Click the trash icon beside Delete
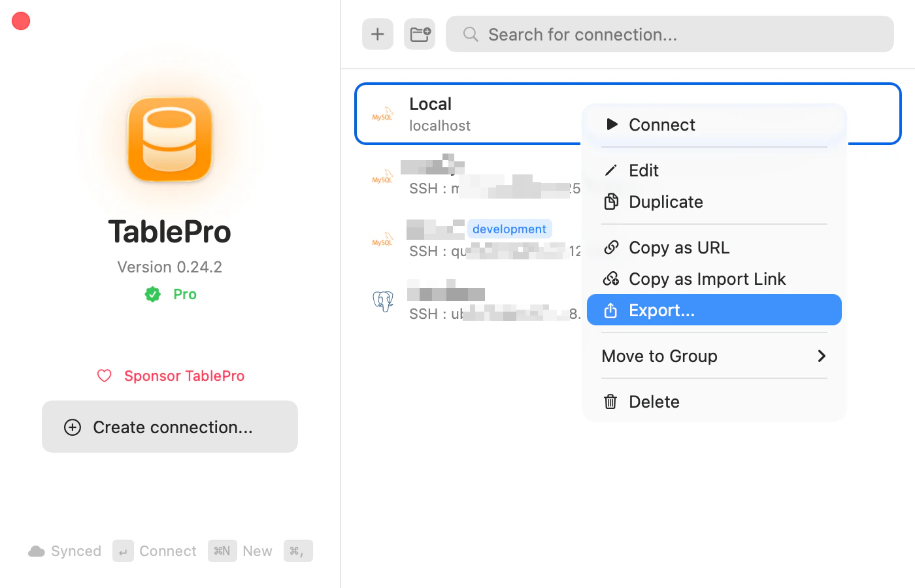The image size is (915, 588). pyautogui.click(x=610, y=401)
